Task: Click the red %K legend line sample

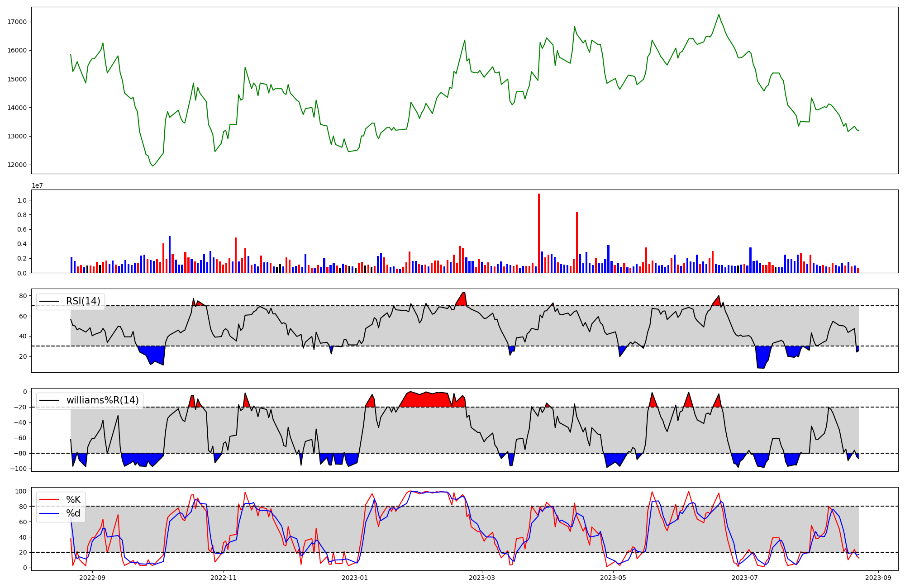Action: [x=49, y=500]
